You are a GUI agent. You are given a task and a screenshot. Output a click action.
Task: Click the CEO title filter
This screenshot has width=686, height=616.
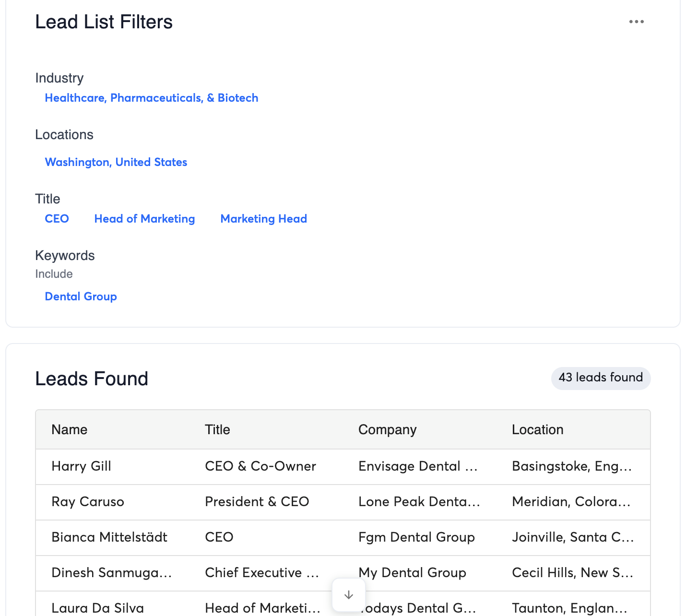coord(57,219)
